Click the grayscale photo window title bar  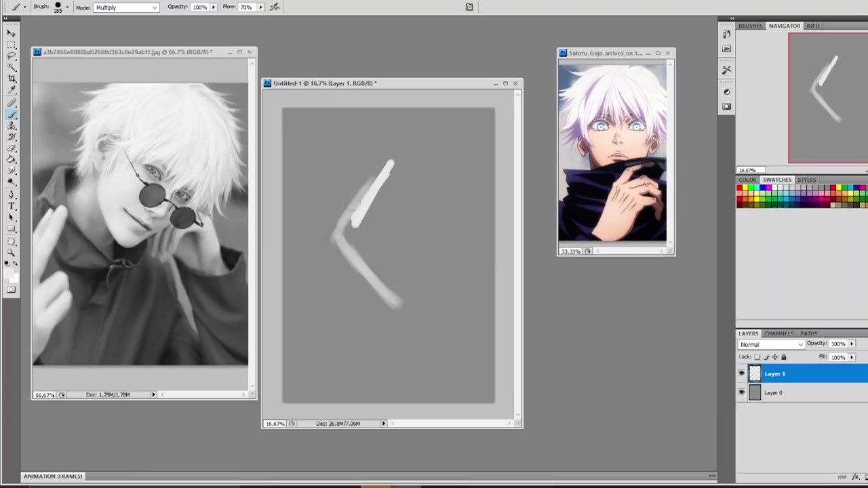point(144,52)
